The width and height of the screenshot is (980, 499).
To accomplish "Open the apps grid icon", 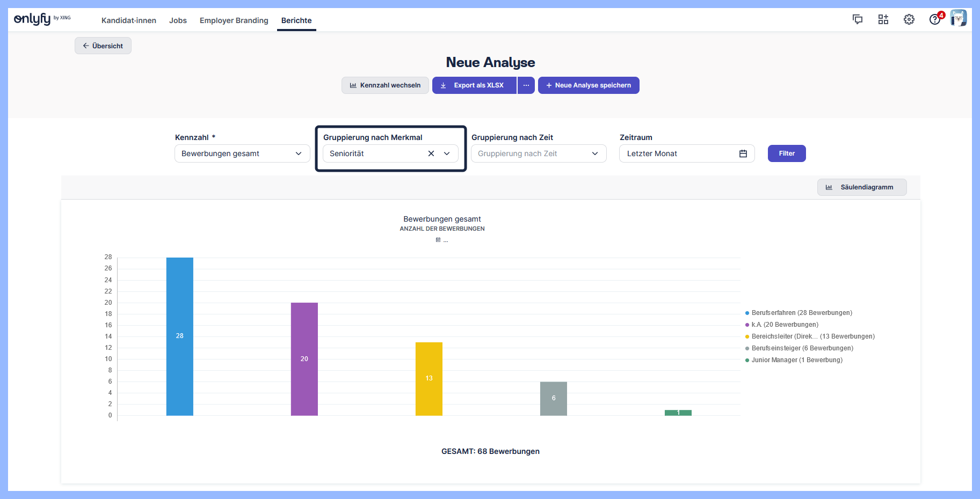I will click(x=883, y=20).
